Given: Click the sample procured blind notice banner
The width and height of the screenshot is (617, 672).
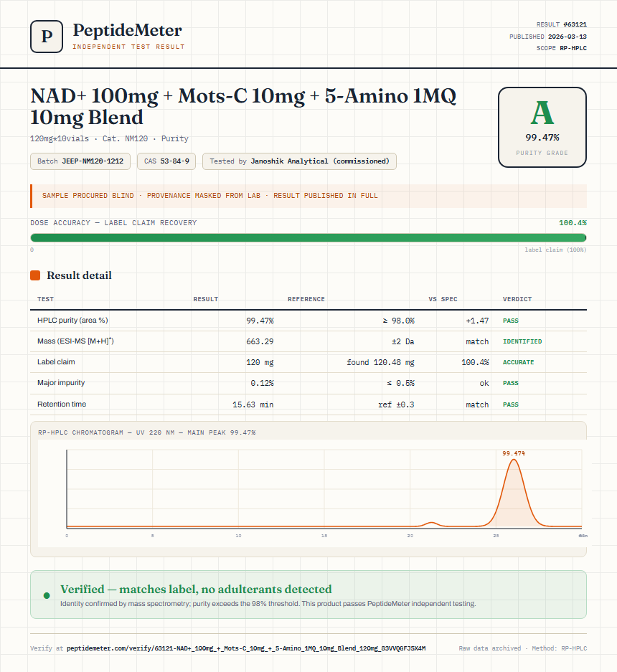Looking at the screenshot, I should 308,196.
